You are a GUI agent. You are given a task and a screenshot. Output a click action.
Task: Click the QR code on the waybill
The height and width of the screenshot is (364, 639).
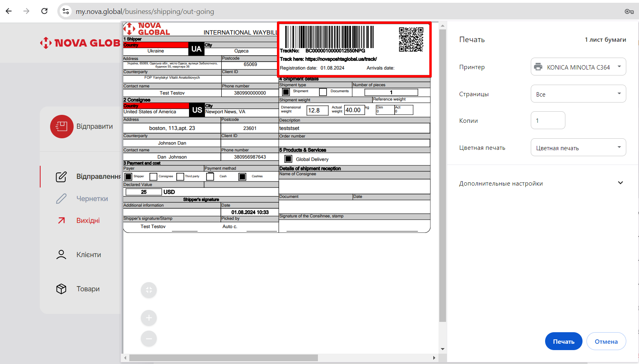tap(411, 39)
